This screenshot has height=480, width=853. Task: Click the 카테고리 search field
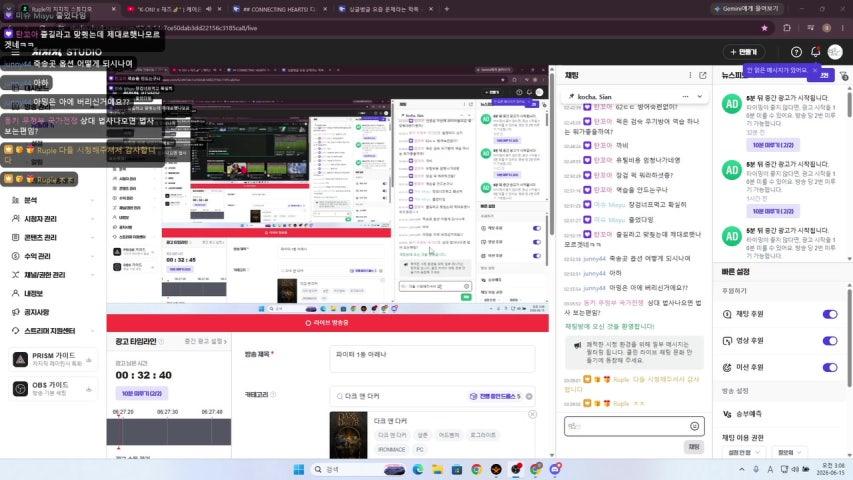pyautogui.click(x=432, y=396)
